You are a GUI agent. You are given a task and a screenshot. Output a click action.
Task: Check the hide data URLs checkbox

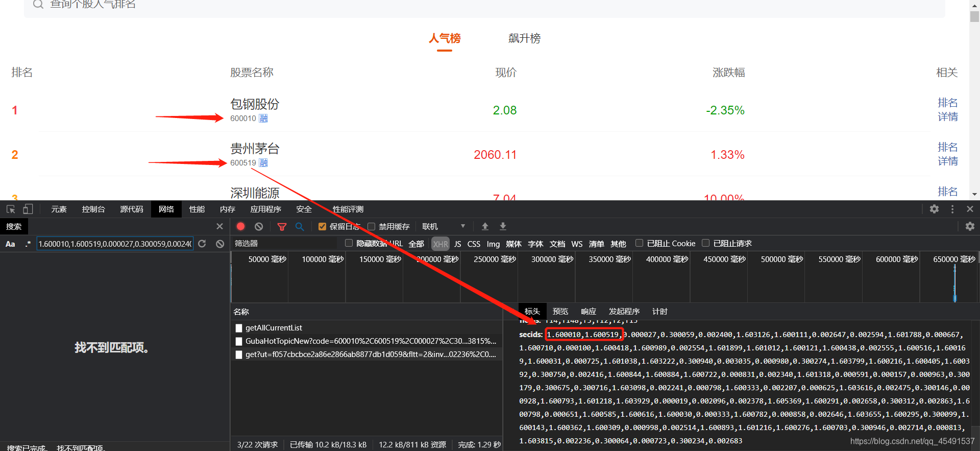click(349, 243)
